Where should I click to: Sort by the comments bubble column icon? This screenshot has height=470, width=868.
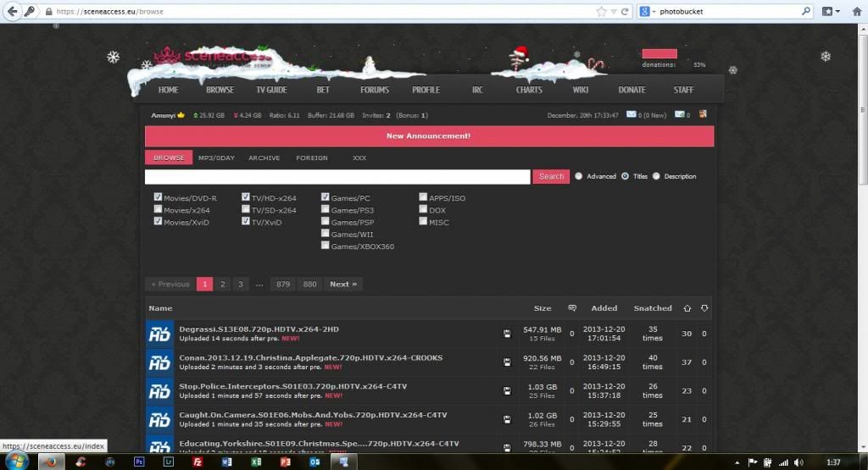(572, 308)
